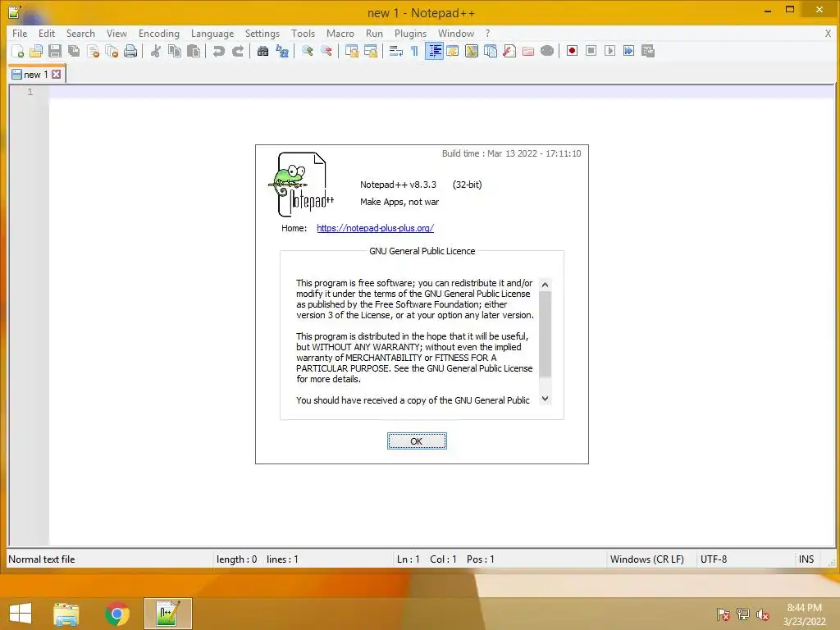Click the Open file toolbar icon
The image size is (840, 630).
tap(36, 52)
